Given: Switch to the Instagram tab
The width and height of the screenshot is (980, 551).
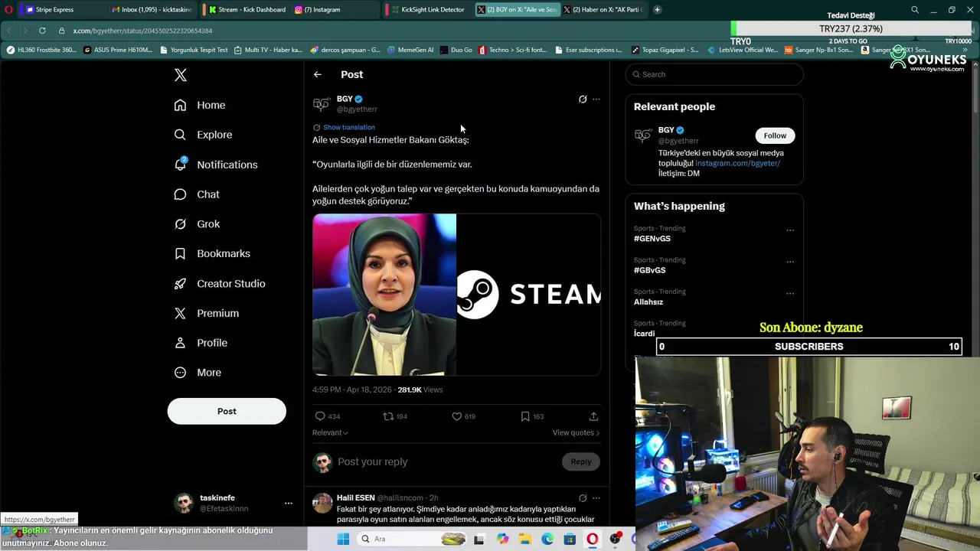Looking at the screenshot, I should click(x=334, y=9).
